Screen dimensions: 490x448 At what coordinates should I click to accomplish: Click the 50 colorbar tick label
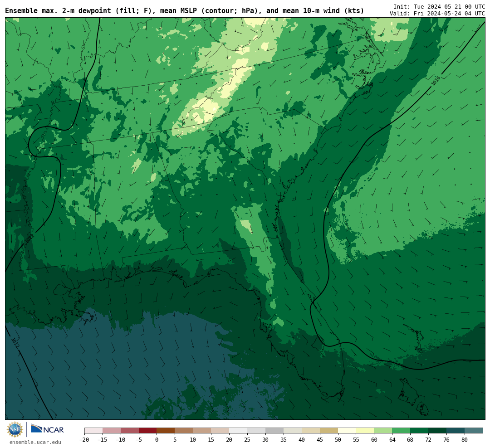(x=338, y=440)
